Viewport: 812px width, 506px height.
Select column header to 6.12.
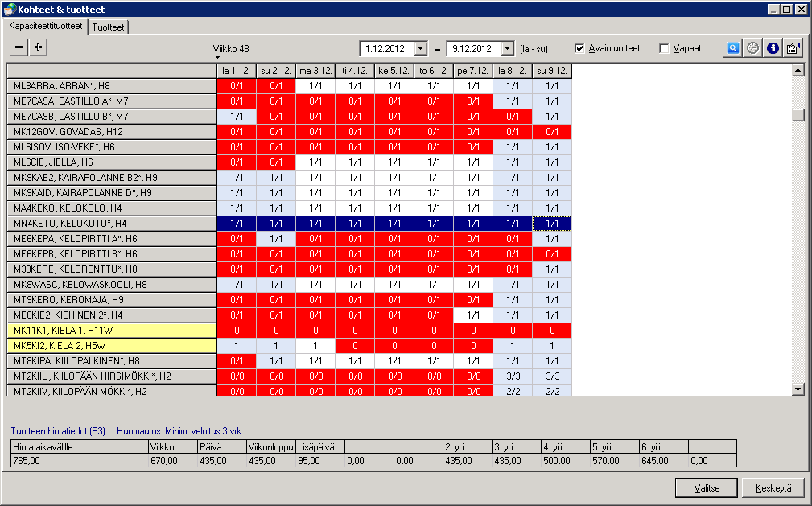(434, 71)
